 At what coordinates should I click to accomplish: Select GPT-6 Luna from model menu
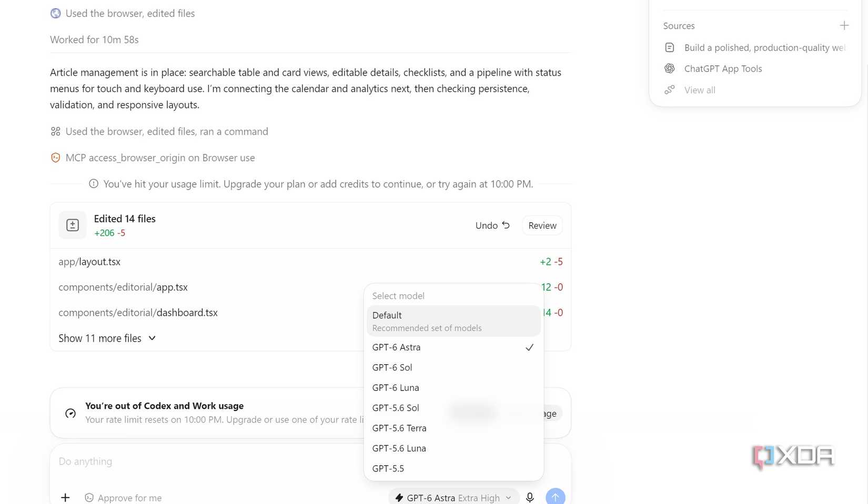point(453,388)
